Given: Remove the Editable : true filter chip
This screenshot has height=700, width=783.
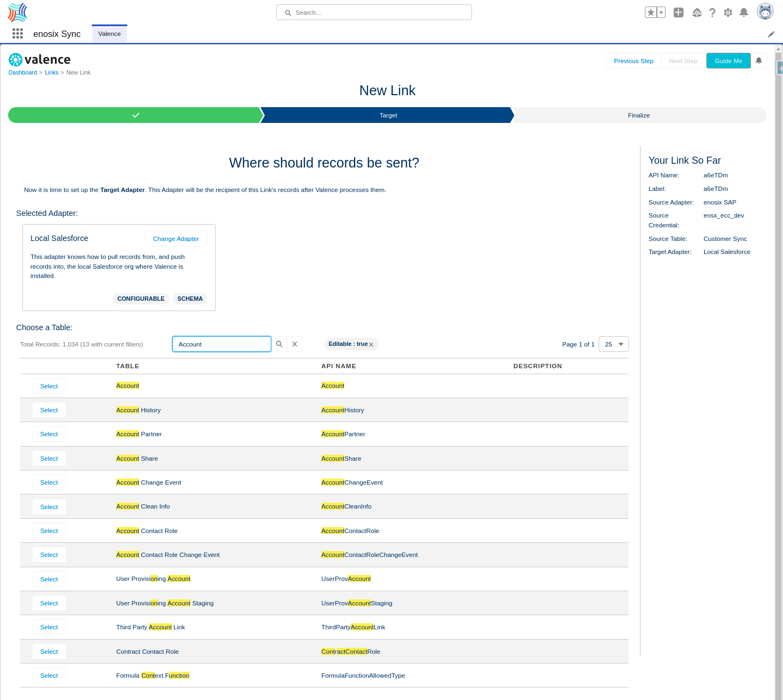Looking at the screenshot, I should 371,344.
